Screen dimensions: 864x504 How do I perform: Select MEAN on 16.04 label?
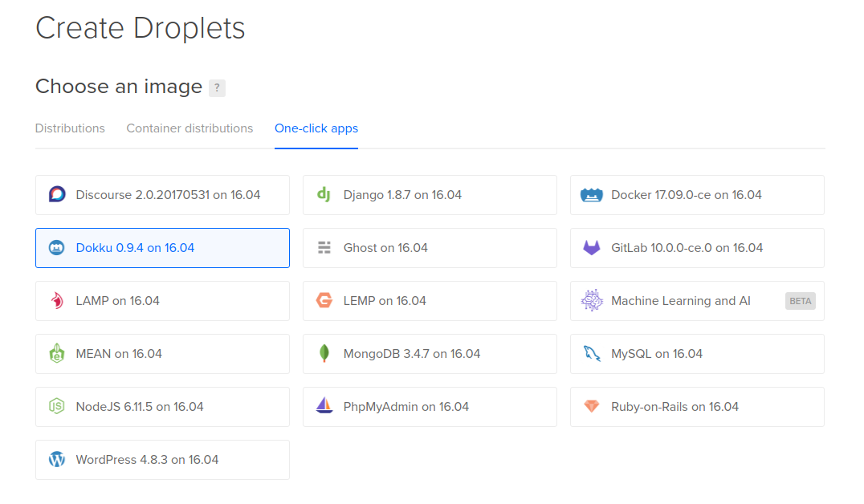click(119, 354)
